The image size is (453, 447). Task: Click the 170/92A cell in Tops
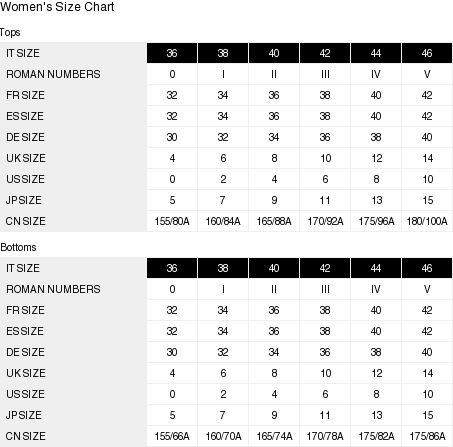[x=325, y=221]
